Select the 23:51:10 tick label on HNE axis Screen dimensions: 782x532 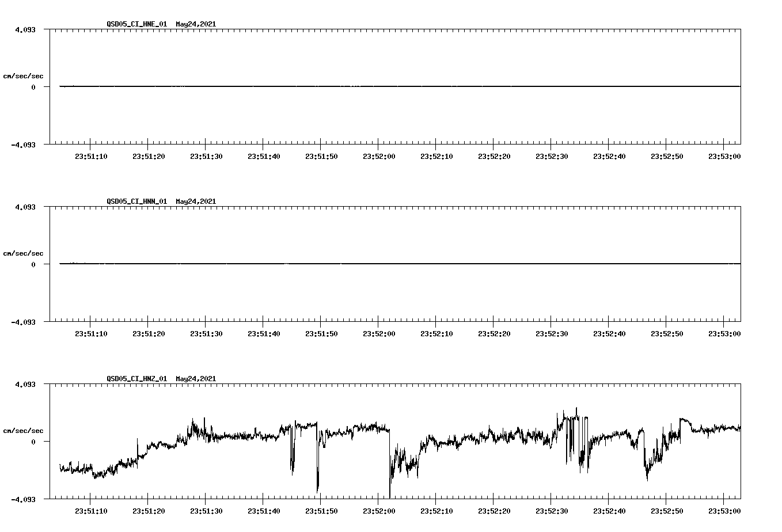91,155
